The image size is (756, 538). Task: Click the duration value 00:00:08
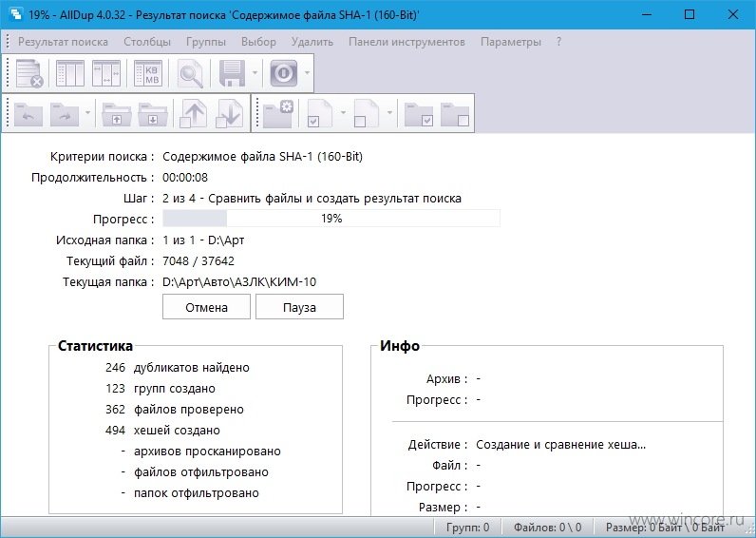click(185, 178)
